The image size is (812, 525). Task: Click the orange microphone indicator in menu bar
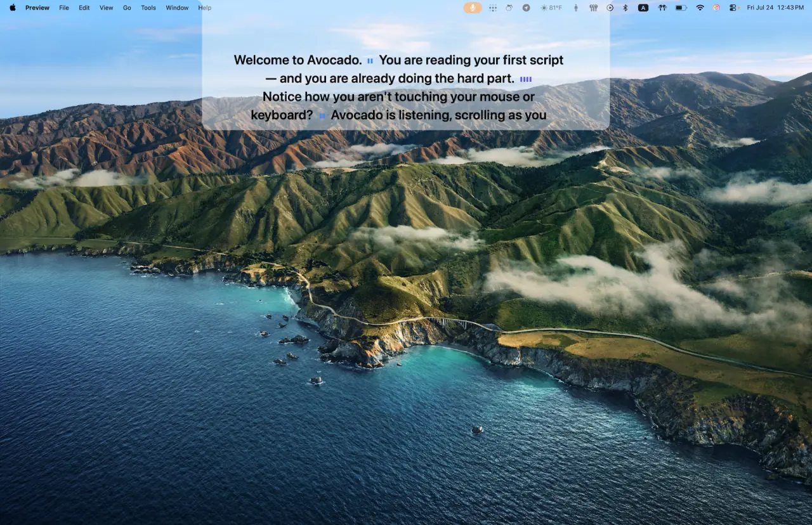(473, 8)
